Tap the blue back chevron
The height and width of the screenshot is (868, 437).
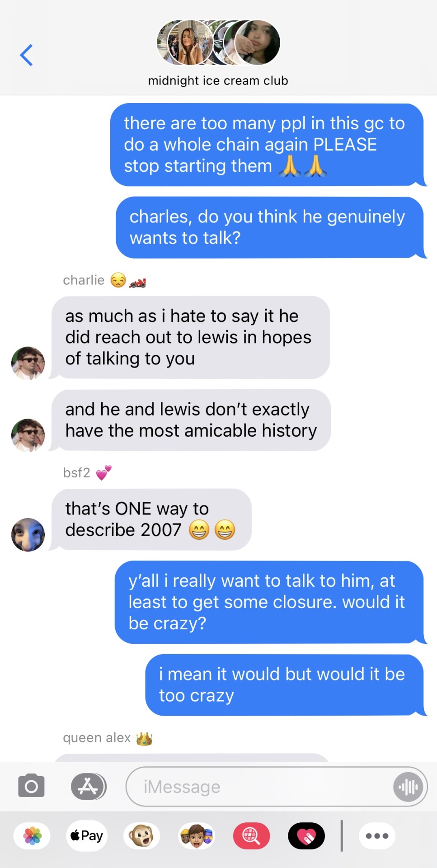tap(26, 55)
